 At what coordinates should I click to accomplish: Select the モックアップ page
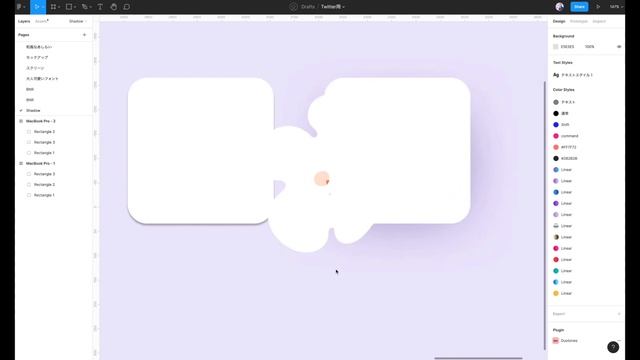click(37, 58)
